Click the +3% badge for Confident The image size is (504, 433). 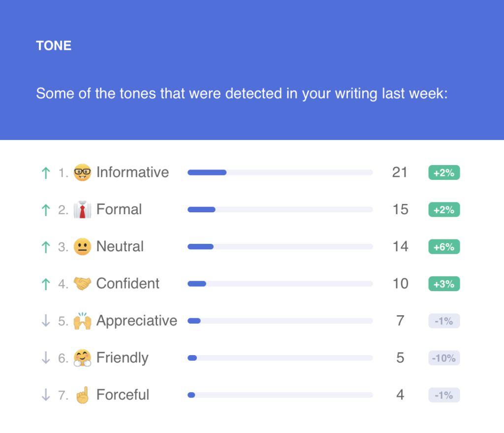(x=444, y=284)
